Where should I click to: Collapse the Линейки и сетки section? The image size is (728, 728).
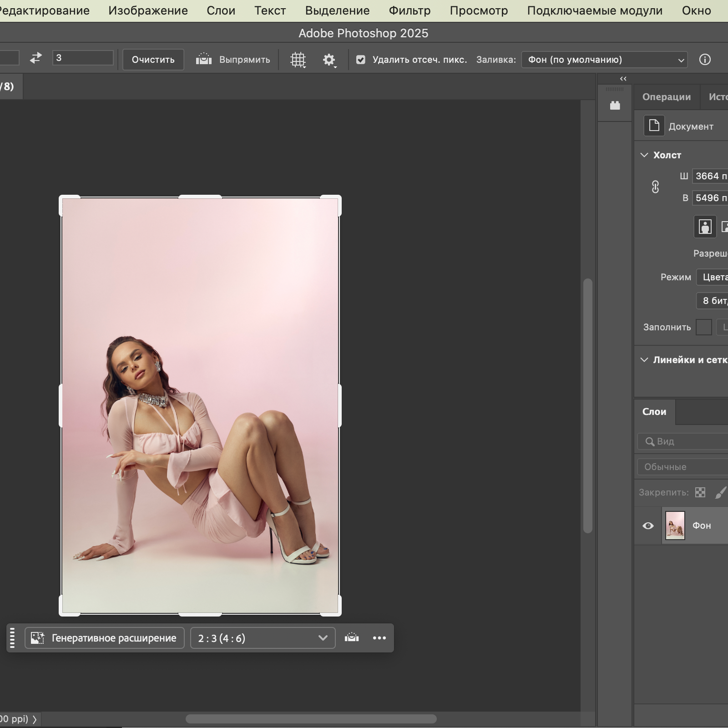click(x=644, y=359)
